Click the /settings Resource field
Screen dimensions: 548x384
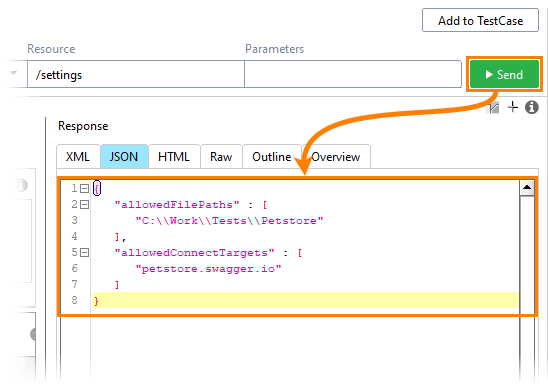pos(136,74)
